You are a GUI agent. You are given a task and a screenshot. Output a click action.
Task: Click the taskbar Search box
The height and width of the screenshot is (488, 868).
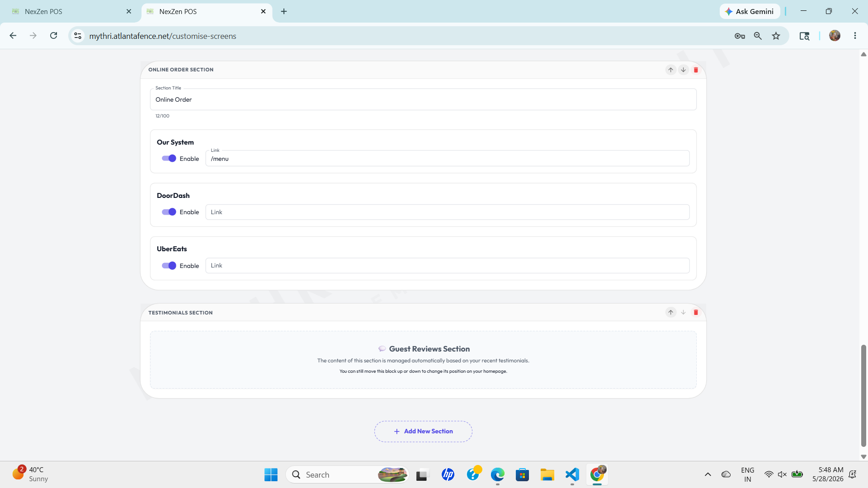(347, 474)
